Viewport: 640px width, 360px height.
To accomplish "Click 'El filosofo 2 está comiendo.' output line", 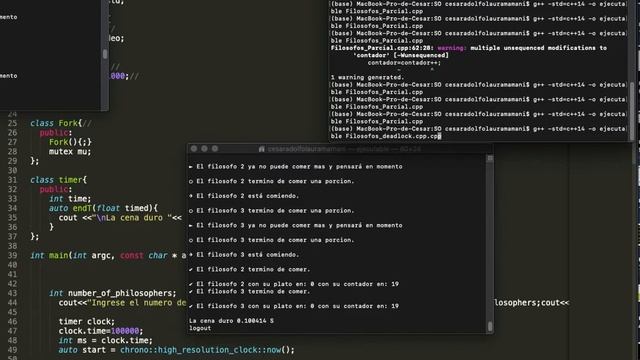I will coord(244,196).
